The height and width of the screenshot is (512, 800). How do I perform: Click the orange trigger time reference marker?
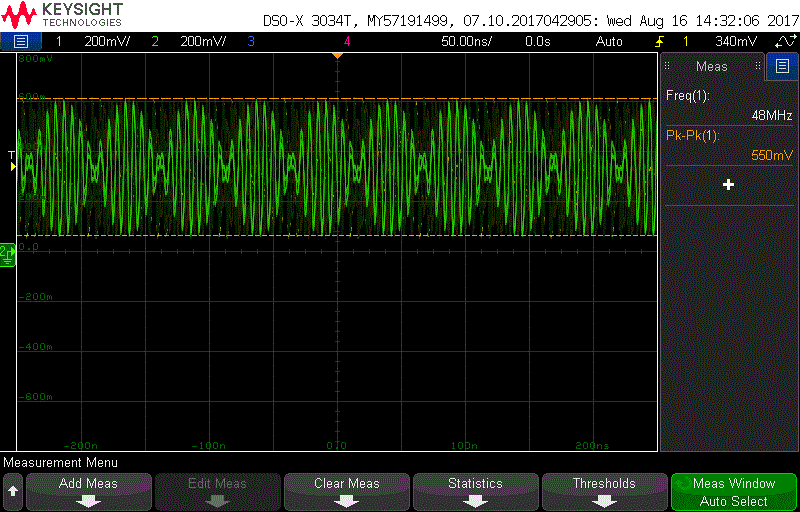coord(337,56)
